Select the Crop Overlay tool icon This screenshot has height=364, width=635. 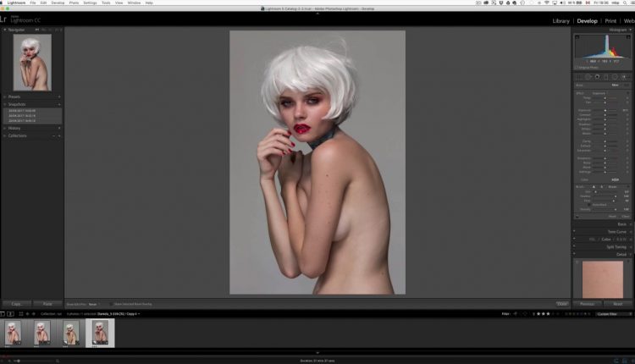coord(579,76)
